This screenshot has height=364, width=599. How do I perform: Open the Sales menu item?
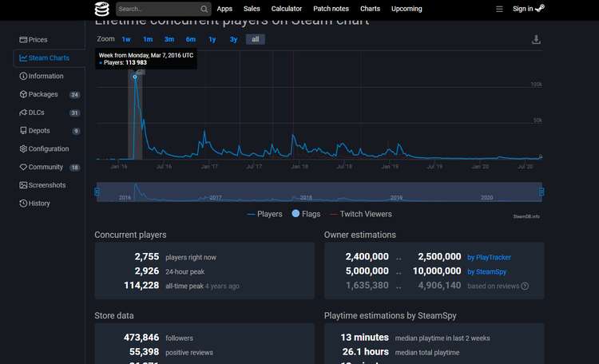252,9
